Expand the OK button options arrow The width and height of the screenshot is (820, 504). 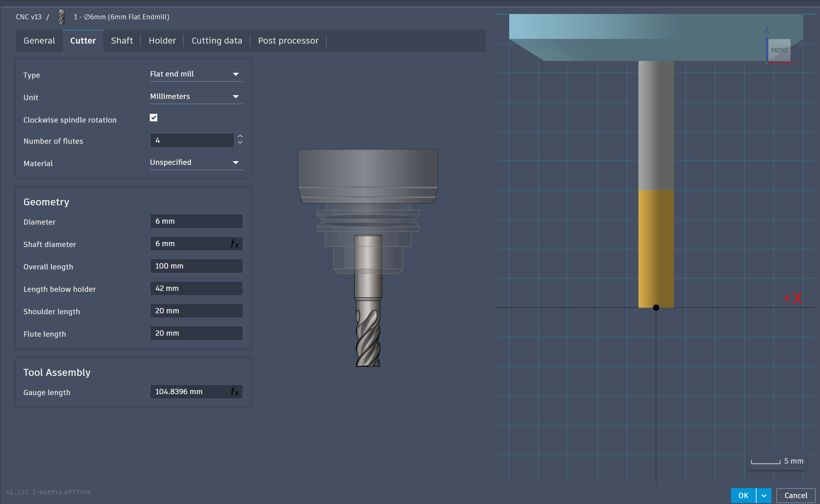(x=764, y=495)
